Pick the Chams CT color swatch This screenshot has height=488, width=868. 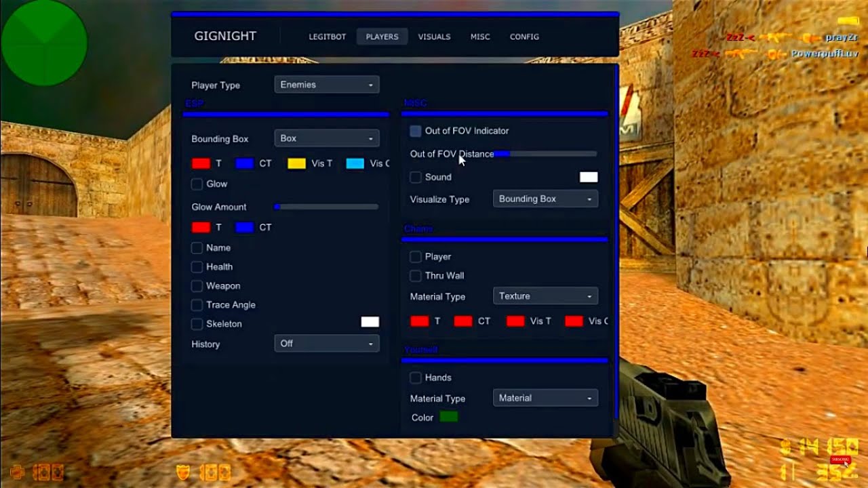[463, 321]
